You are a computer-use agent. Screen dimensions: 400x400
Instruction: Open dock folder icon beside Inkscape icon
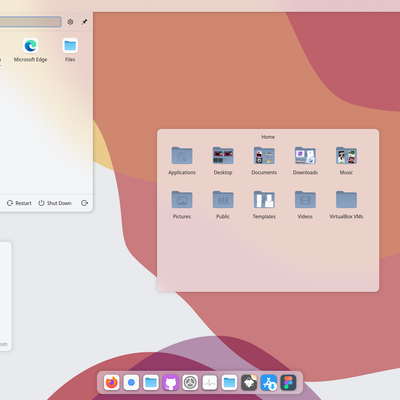(x=230, y=383)
